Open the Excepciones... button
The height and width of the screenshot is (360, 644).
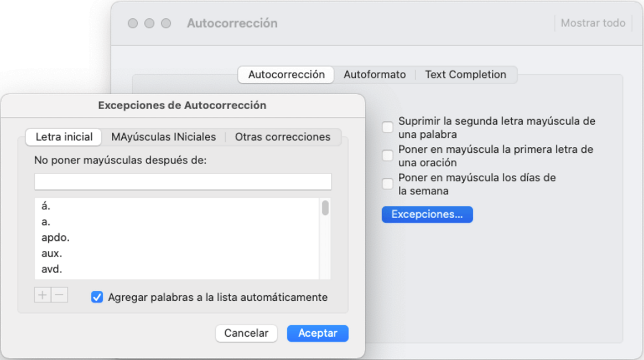tap(427, 214)
